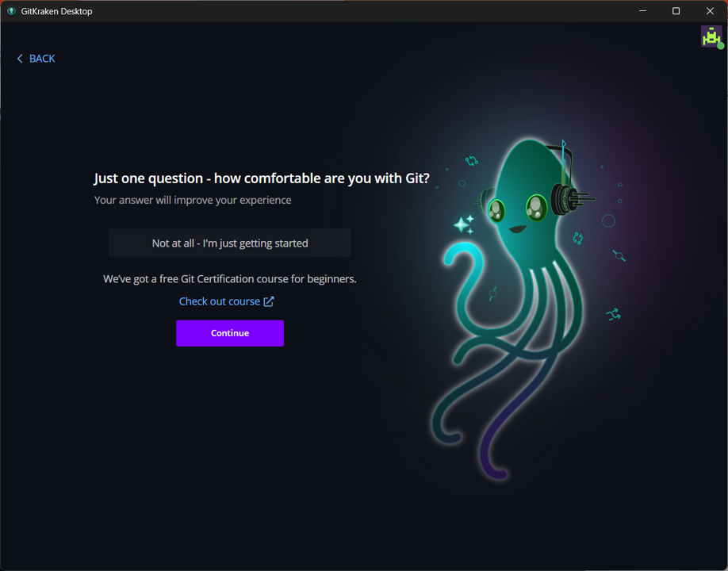
Task: Click the Kraken mascot's right headphone
Action: (x=565, y=197)
